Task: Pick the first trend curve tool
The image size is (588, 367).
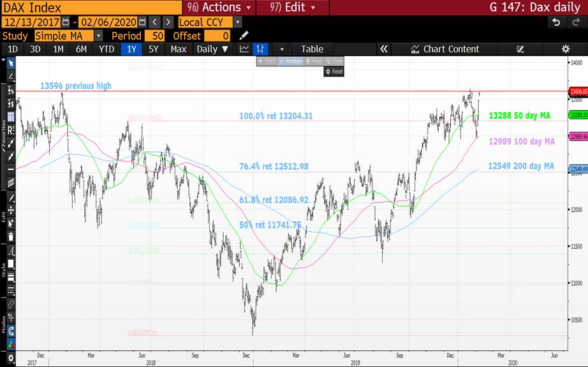Action: (x=11, y=143)
